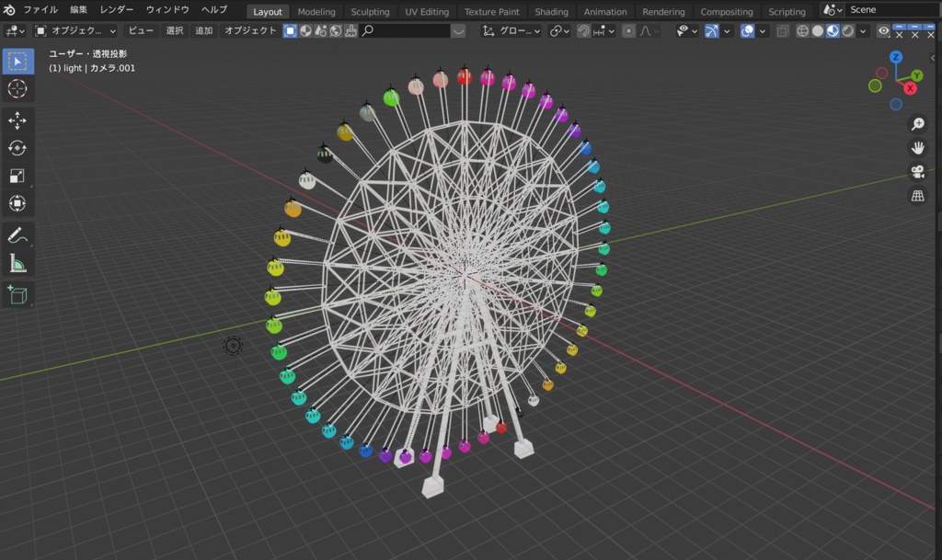Click the pan hand viewport icon
This screenshot has height=560, width=942.
click(x=917, y=148)
